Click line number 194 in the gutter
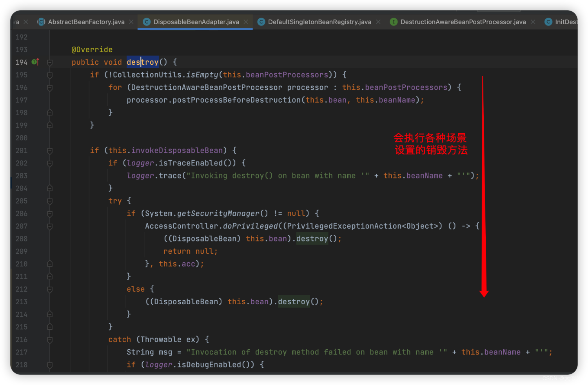Image resolution: width=588 pixels, height=385 pixels. coord(22,62)
